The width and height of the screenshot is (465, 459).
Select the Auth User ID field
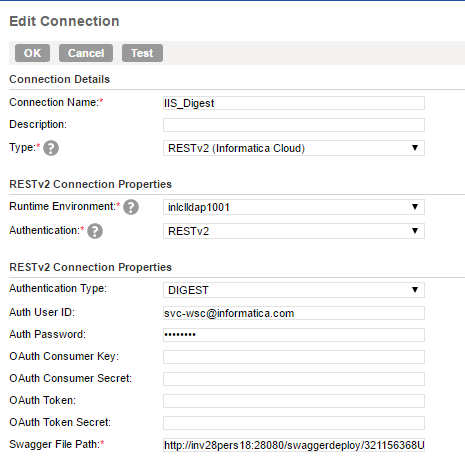coord(294,313)
